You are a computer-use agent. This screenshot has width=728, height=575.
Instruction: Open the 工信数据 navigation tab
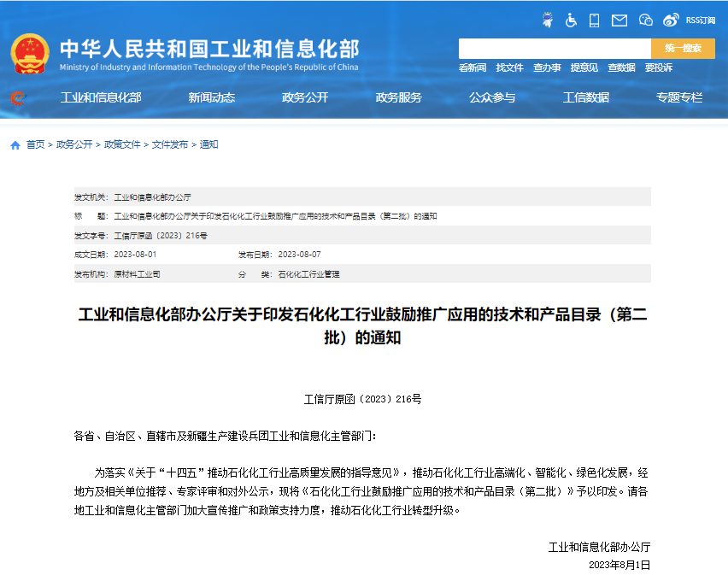[x=585, y=97]
